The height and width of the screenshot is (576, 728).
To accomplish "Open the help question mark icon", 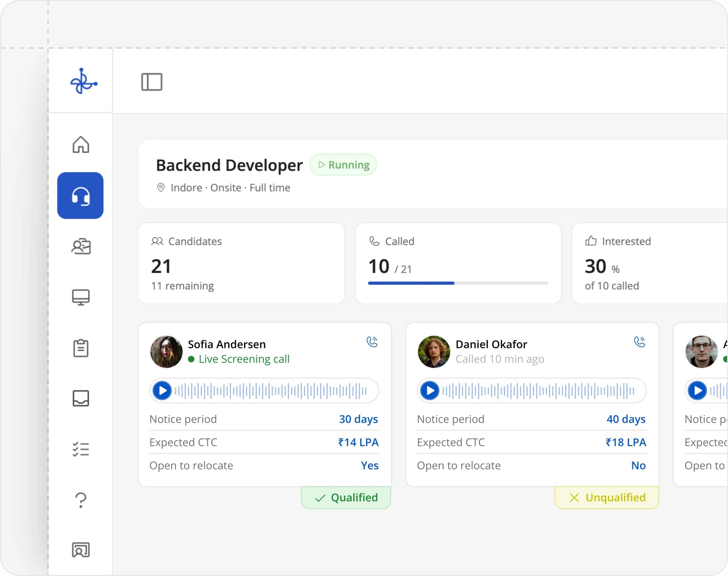I will 81,500.
